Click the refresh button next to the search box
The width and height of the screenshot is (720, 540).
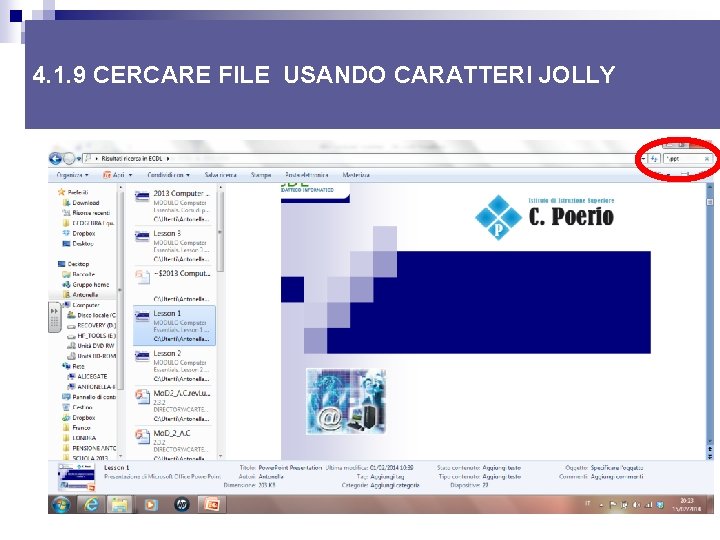653,159
